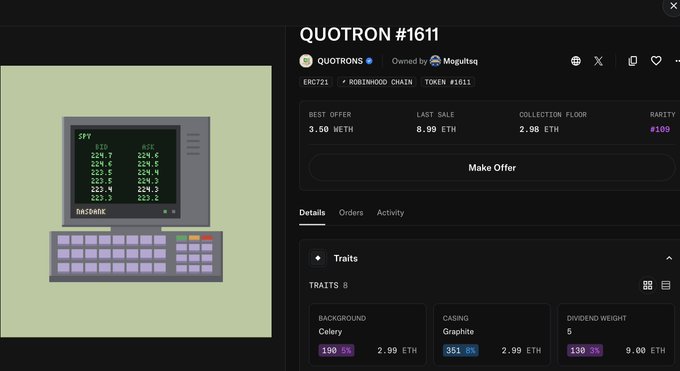Click the 9.00 ETH trait floor price
This screenshot has width=680, height=371.
click(x=645, y=351)
